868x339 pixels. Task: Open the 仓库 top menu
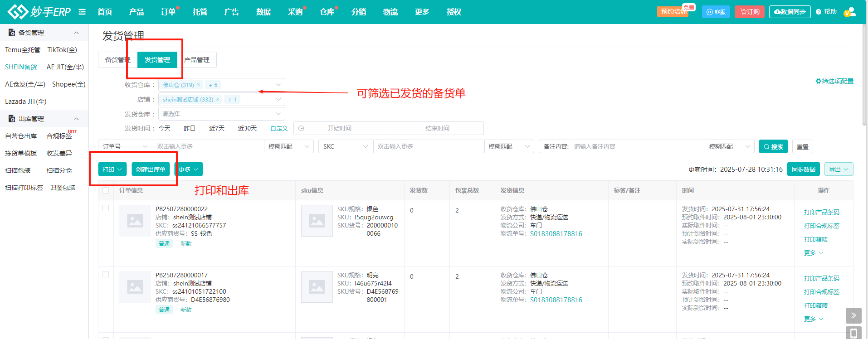point(327,12)
